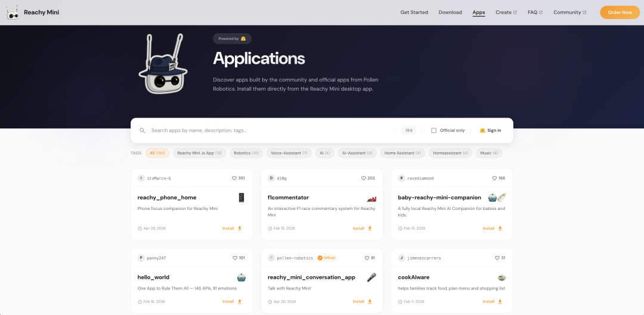Install baby-reachy-mini-companion app
The height and width of the screenshot is (315, 644).
(493, 228)
